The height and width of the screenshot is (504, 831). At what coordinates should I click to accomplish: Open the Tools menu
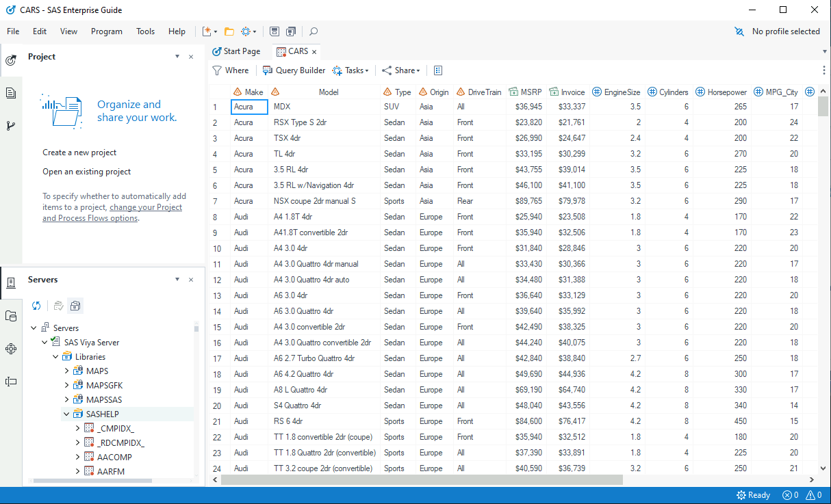[x=145, y=31]
